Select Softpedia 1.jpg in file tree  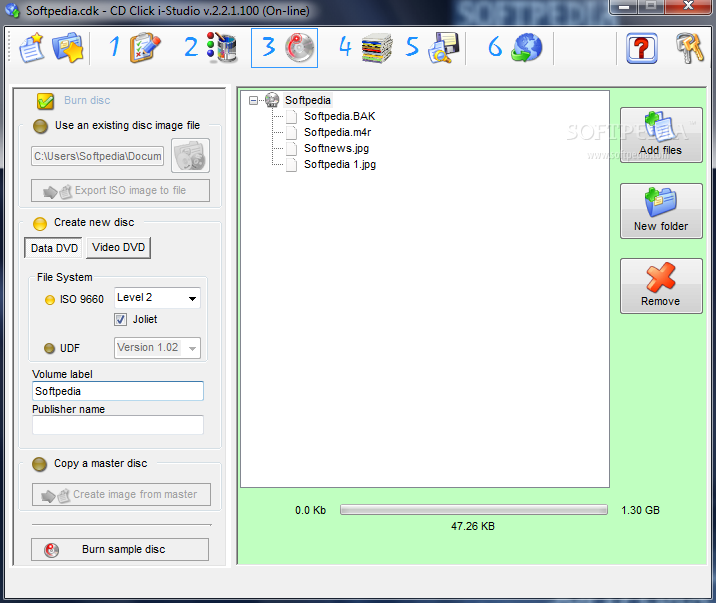[x=340, y=164]
